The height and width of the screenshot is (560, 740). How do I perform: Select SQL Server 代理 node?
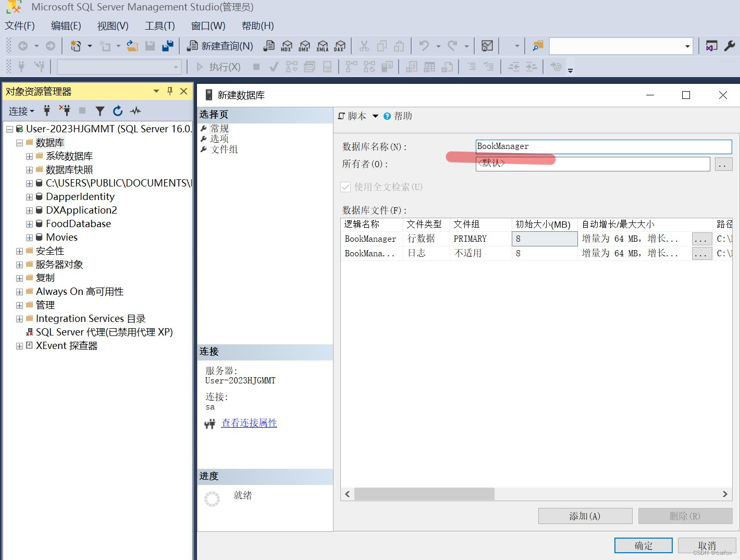104,332
